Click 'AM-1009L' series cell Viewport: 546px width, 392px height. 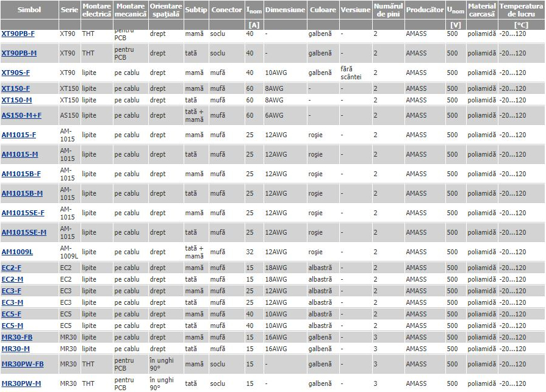click(x=69, y=252)
